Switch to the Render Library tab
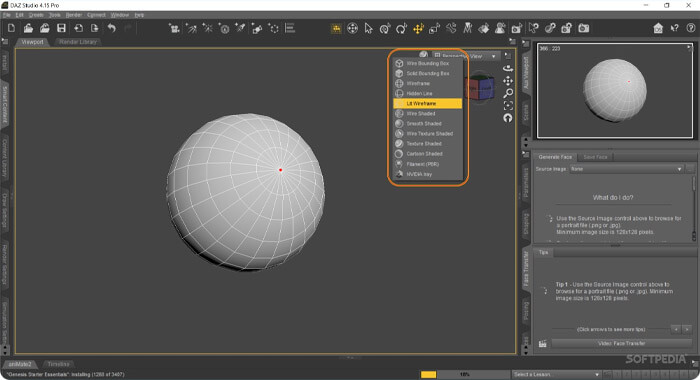700x380 pixels. (x=78, y=42)
